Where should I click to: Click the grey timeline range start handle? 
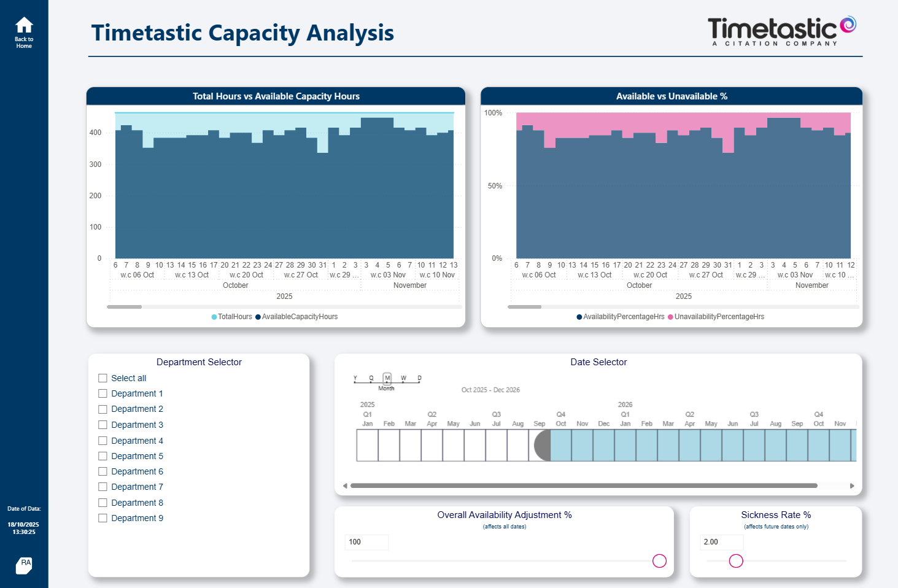(x=542, y=446)
